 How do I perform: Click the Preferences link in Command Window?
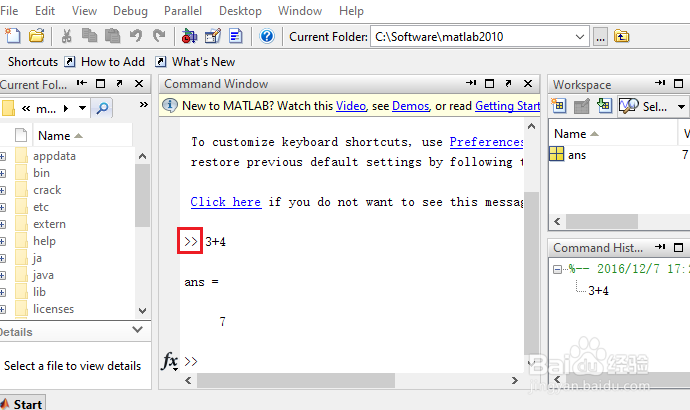pos(486,142)
